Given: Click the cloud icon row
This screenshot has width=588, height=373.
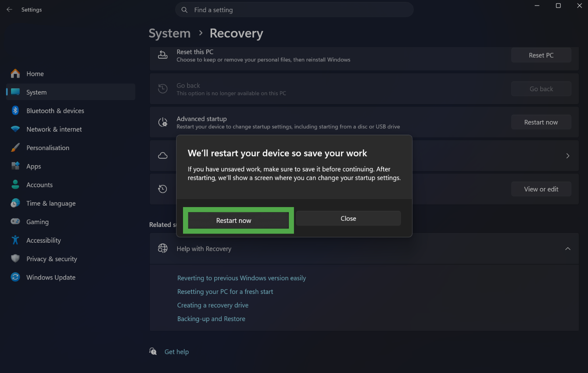Looking at the screenshot, I should [x=163, y=156].
